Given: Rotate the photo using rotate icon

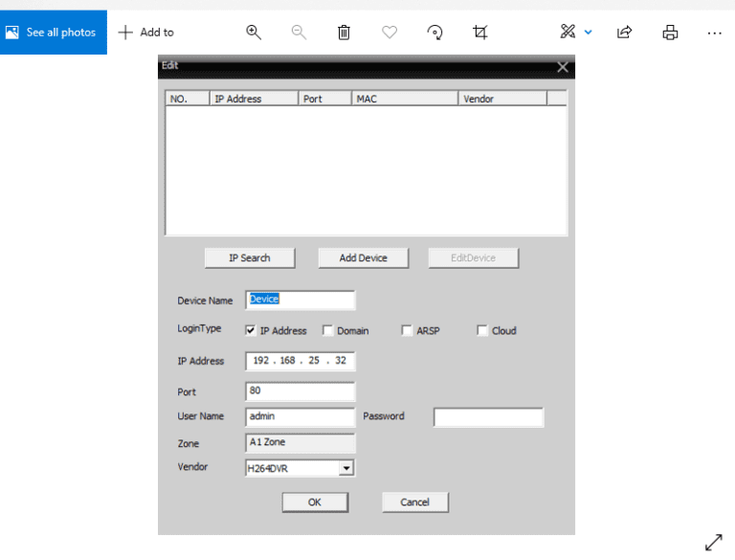Looking at the screenshot, I should (434, 33).
